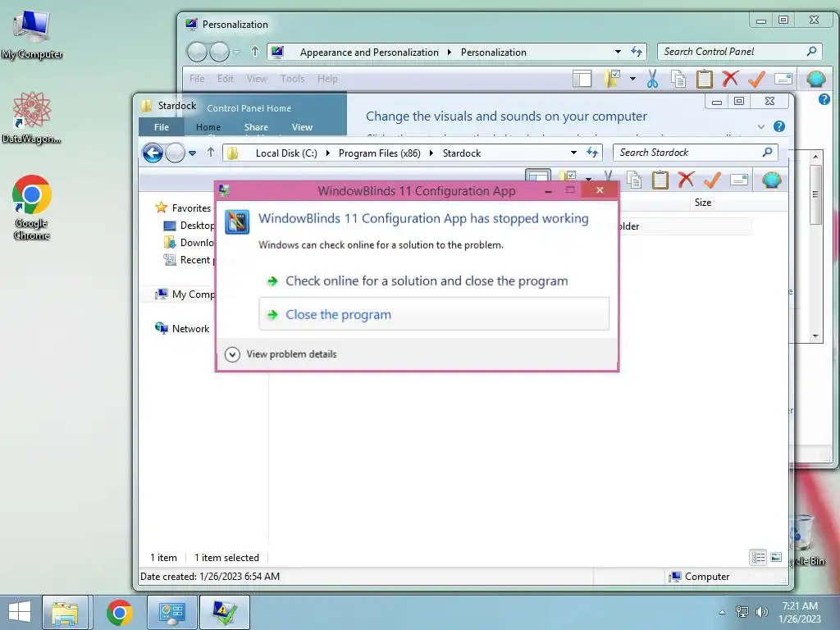The image size is (840, 630).
Task: Click Windows Start button
Action: tap(20, 612)
